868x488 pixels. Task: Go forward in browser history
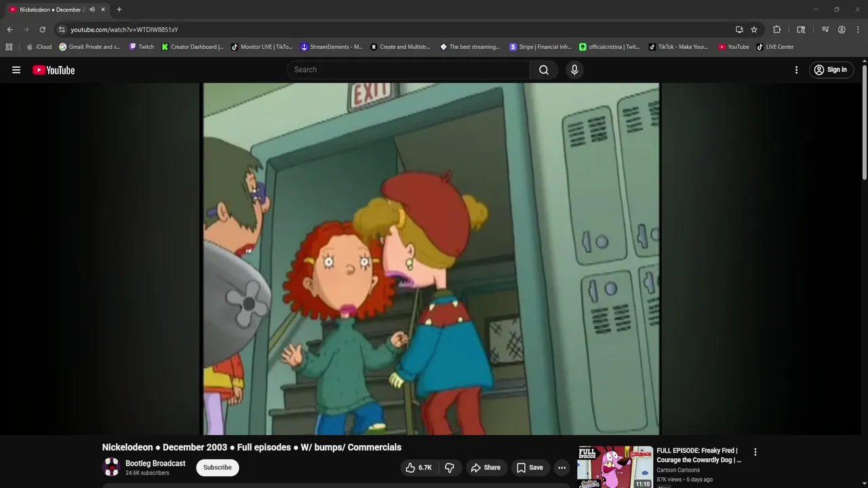26,30
